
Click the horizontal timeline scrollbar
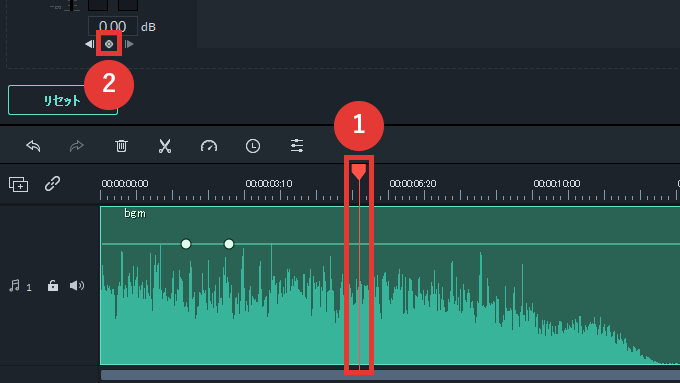[390, 375]
